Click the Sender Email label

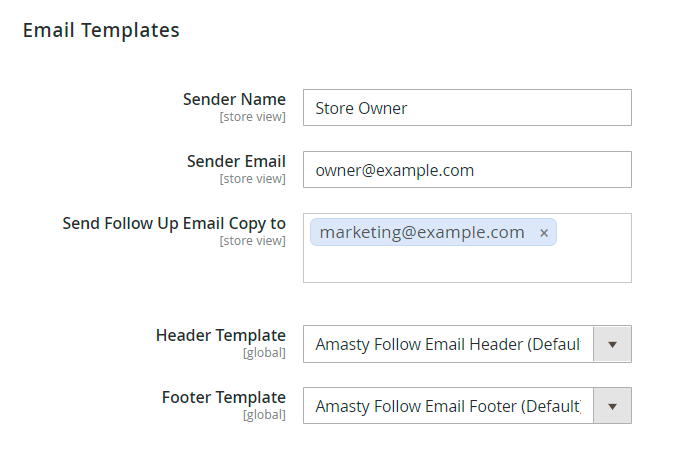(x=236, y=161)
